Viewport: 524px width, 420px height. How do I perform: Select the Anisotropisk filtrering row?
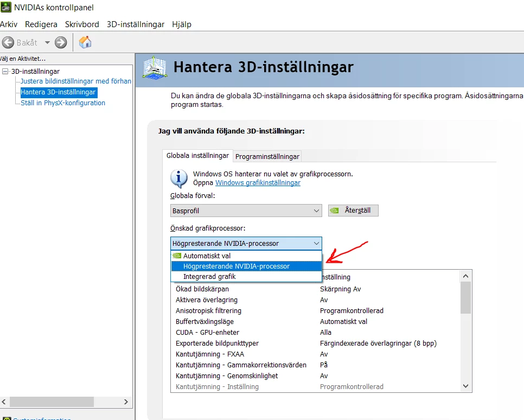point(316,310)
